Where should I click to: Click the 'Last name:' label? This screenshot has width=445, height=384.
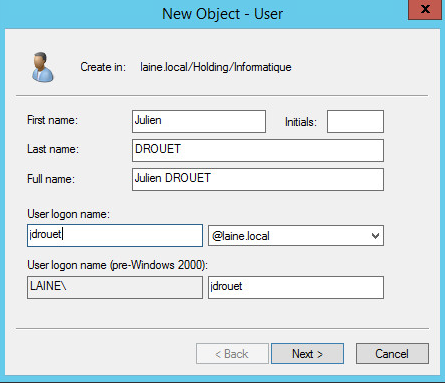point(53,149)
